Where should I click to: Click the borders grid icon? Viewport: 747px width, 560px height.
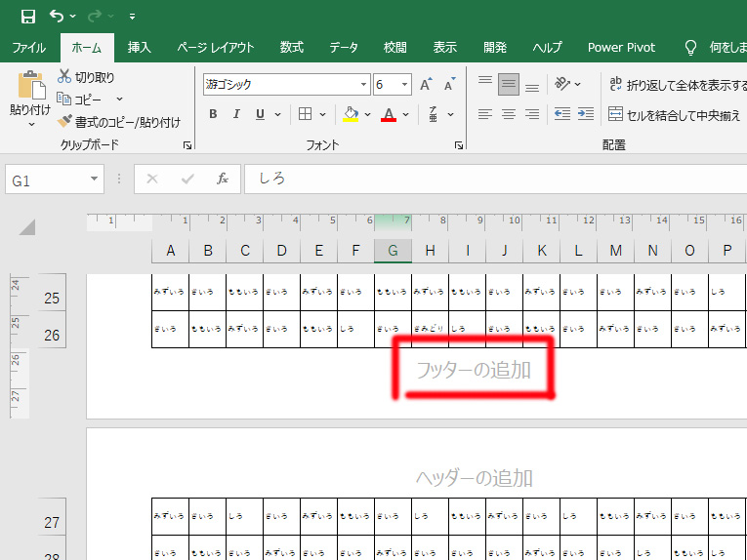pos(306,114)
